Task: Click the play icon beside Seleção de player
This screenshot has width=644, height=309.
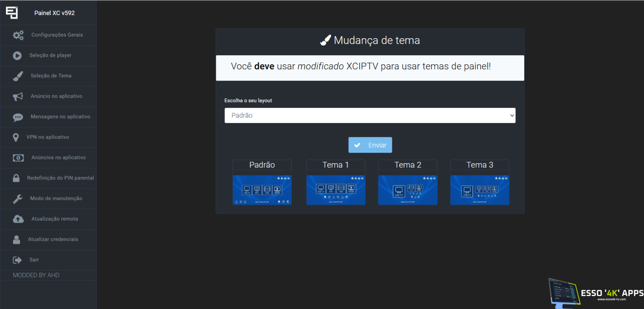Action: pos(17,56)
